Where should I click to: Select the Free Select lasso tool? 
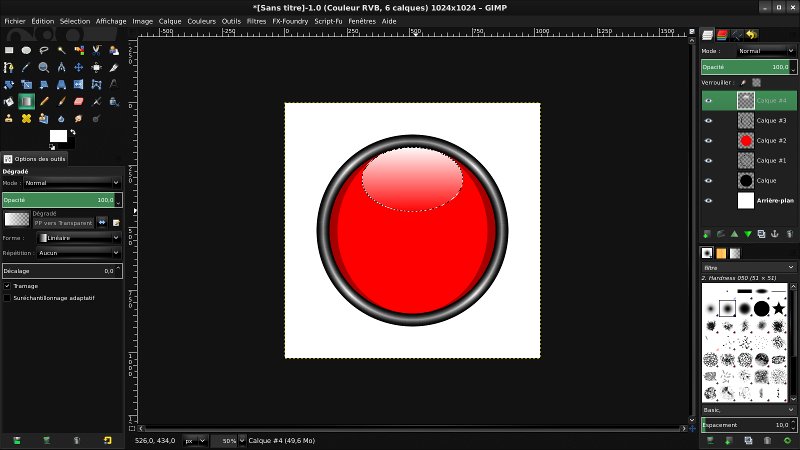click(x=44, y=50)
